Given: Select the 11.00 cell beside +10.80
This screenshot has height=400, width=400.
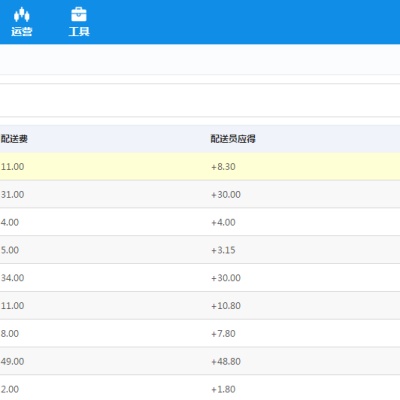Looking at the screenshot, I should (x=12, y=305).
